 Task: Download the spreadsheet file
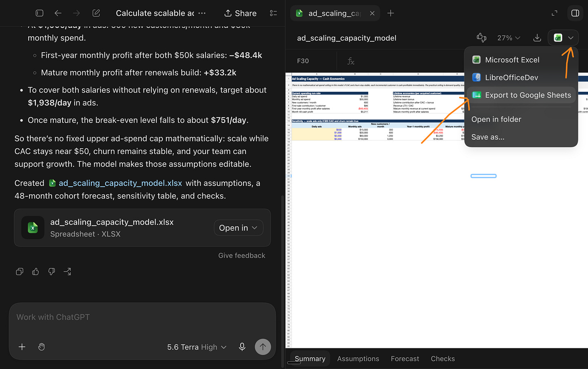coord(537,38)
